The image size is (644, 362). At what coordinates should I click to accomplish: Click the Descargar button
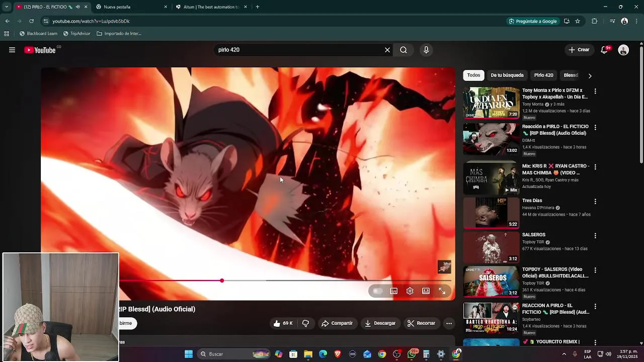[380, 323]
